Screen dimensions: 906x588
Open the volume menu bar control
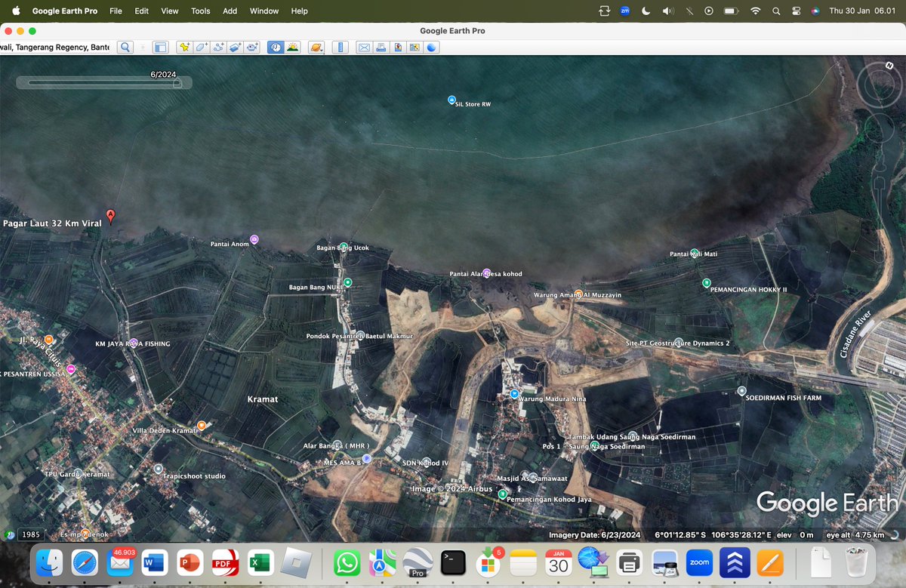click(x=668, y=11)
